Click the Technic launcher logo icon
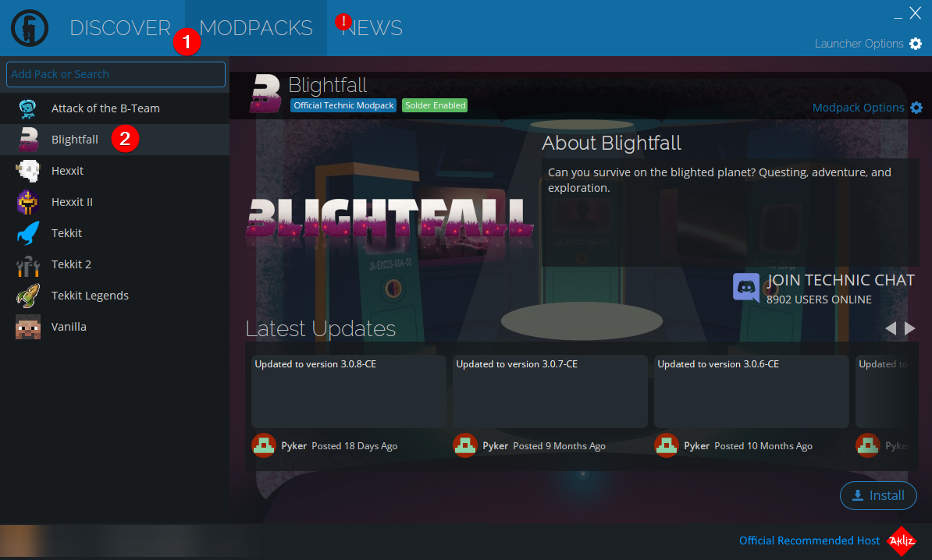The width and height of the screenshot is (932, 560). [29, 28]
